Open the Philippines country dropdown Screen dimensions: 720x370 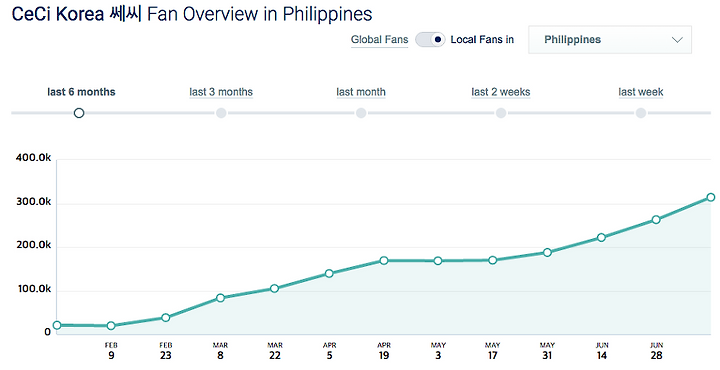pyautogui.click(x=610, y=39)
